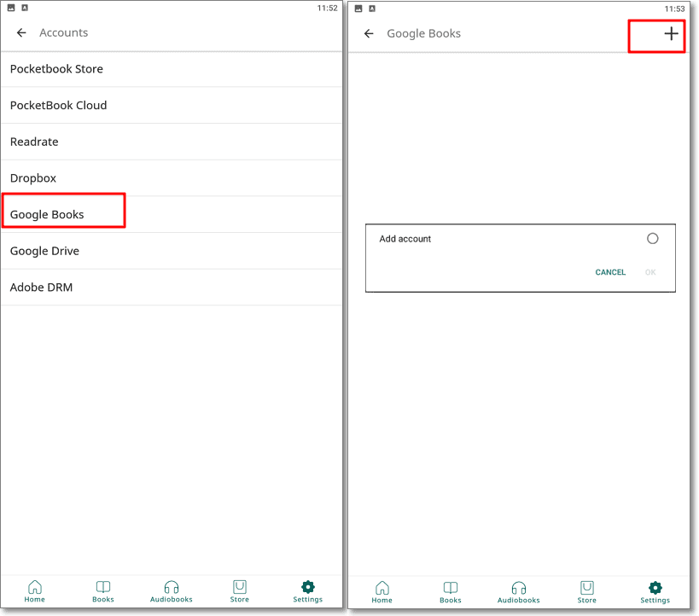Tap the 'A' status icon on left screen

25,8
